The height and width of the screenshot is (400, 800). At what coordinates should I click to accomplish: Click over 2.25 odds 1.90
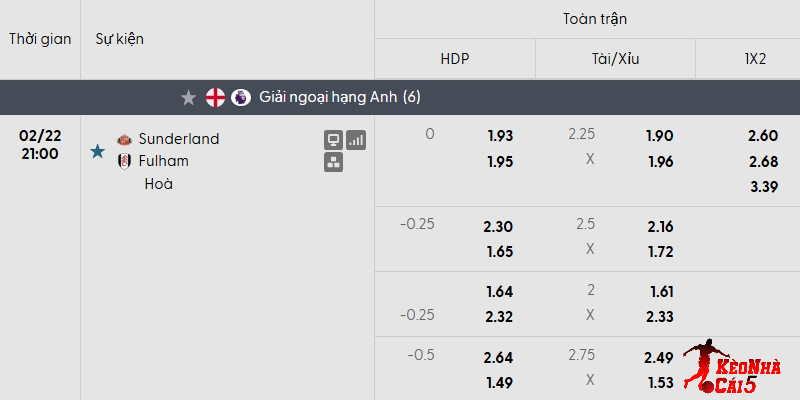[x=660, y=136]
